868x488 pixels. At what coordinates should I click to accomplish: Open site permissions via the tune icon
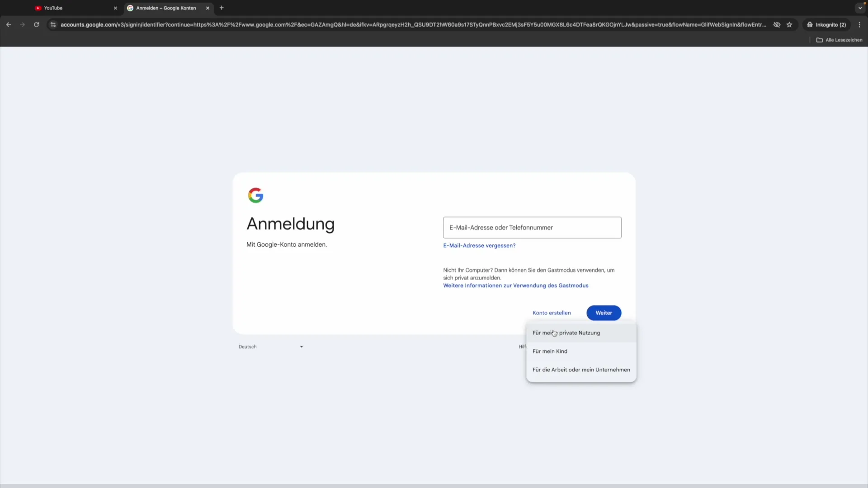(53, 25)
